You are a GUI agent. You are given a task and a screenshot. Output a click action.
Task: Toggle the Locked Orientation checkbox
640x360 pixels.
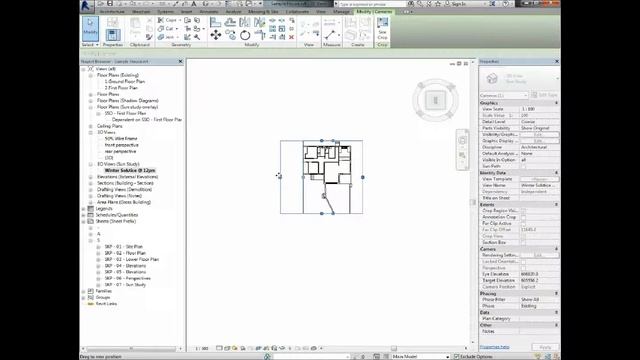523,262
